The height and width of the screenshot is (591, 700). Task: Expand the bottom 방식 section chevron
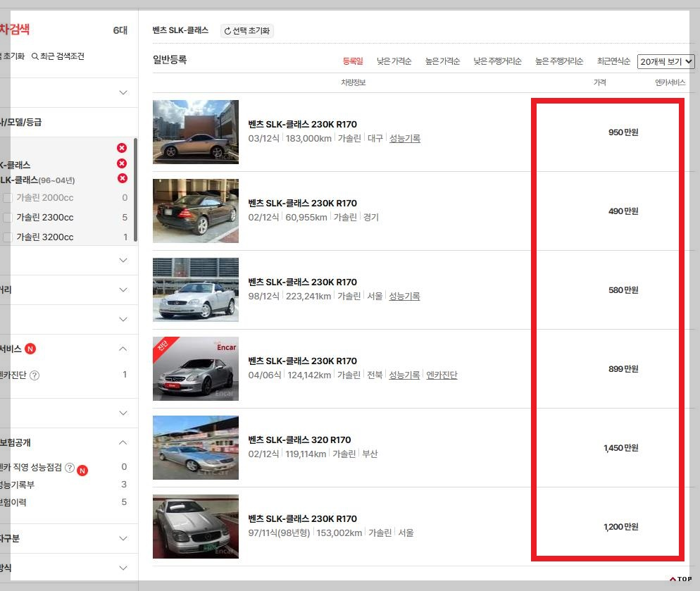(x=123, y=568)
